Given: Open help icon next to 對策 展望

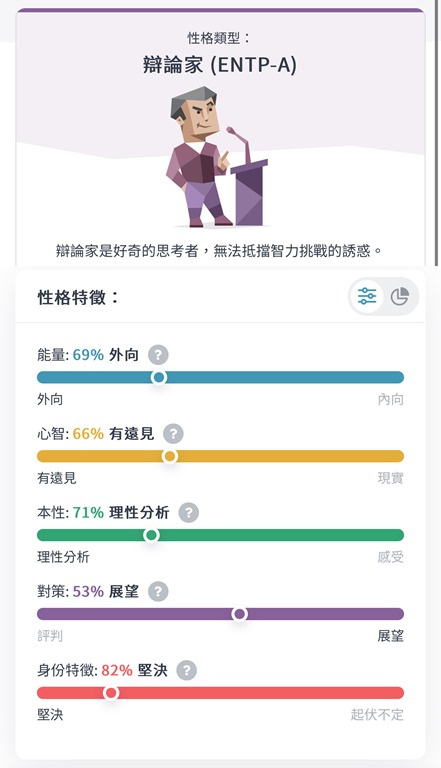Looking at the screenshot, I should pyautogui.click(x=158, y=591).
